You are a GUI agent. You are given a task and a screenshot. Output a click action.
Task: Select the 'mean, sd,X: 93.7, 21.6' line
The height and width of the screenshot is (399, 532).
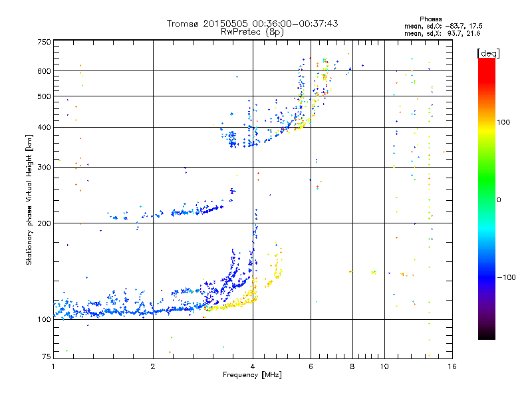(442, 33)
